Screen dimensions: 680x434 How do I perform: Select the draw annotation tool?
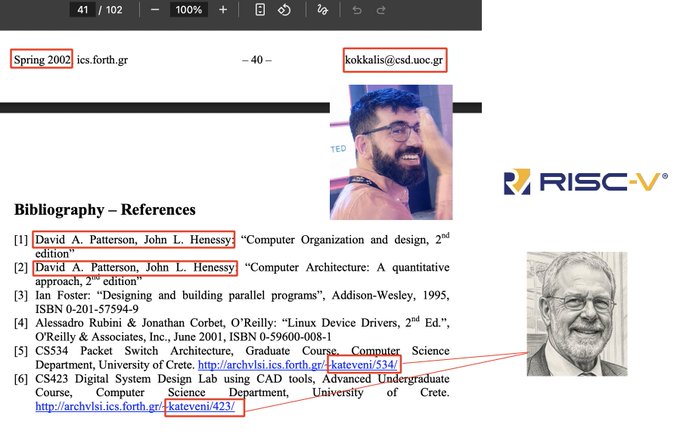point(322,10)
